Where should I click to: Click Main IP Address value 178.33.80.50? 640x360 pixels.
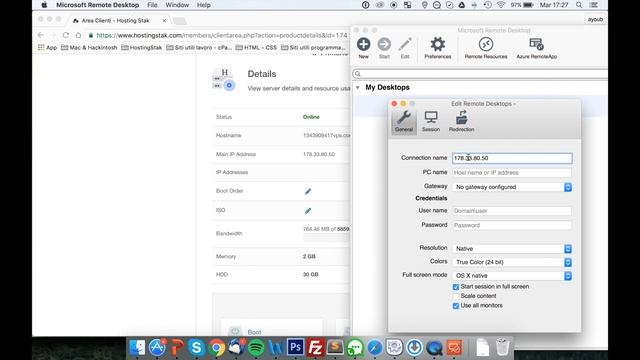(x=319, y=154)
